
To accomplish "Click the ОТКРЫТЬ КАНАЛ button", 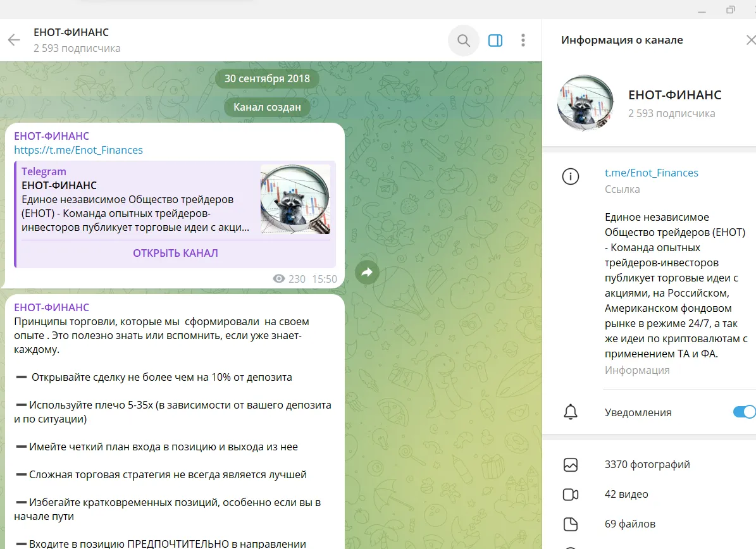I will click(x=175, y=253).
